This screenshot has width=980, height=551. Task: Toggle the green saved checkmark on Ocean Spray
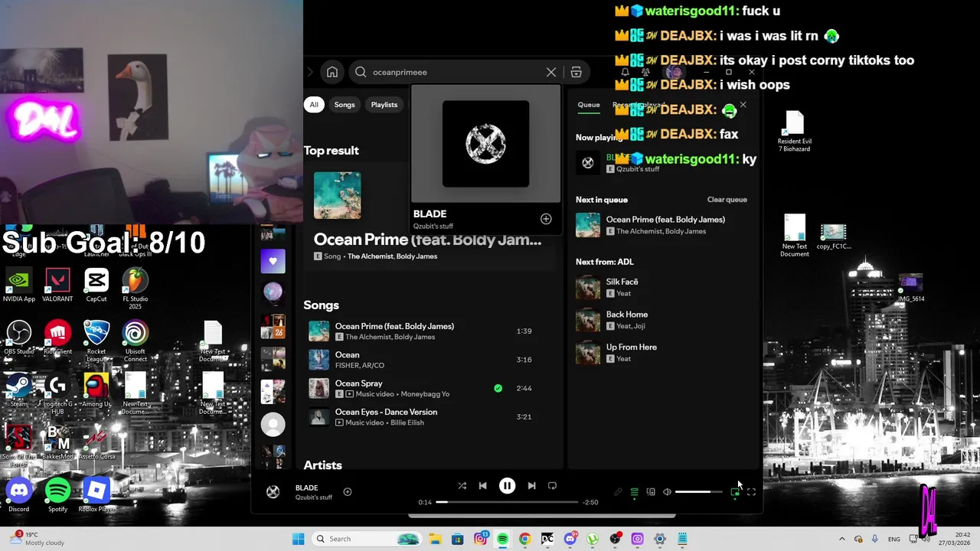coord(498,388)
